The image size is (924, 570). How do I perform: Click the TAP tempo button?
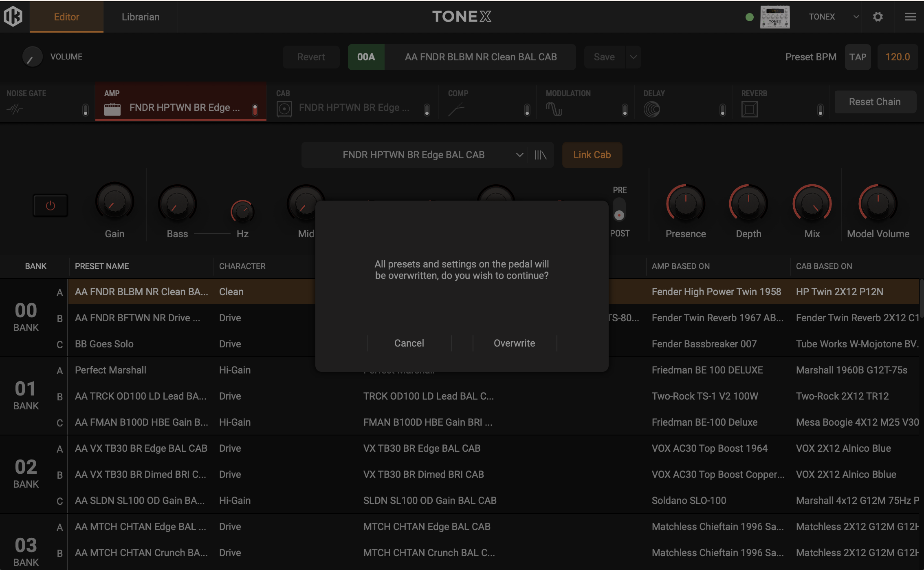(858, 57)
